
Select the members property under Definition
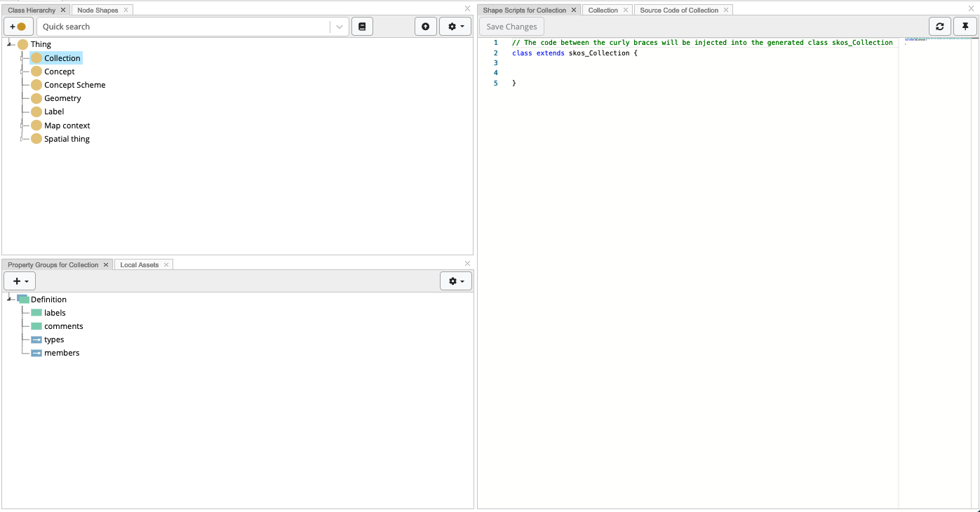coord(62,353)
